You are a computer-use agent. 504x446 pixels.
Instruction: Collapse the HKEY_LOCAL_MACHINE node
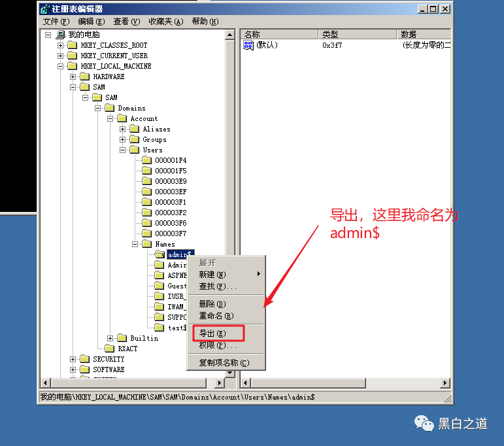point(60,66)
